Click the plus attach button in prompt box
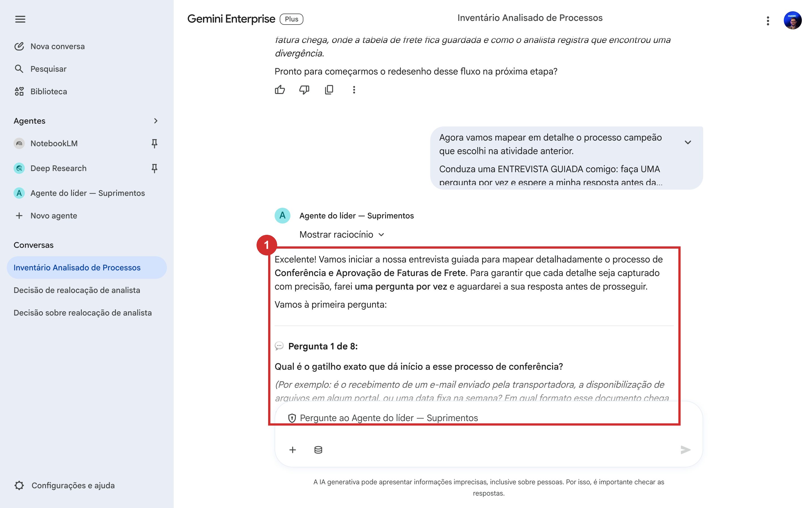Viewport: 812px width, 508px height. coord(293,450)
